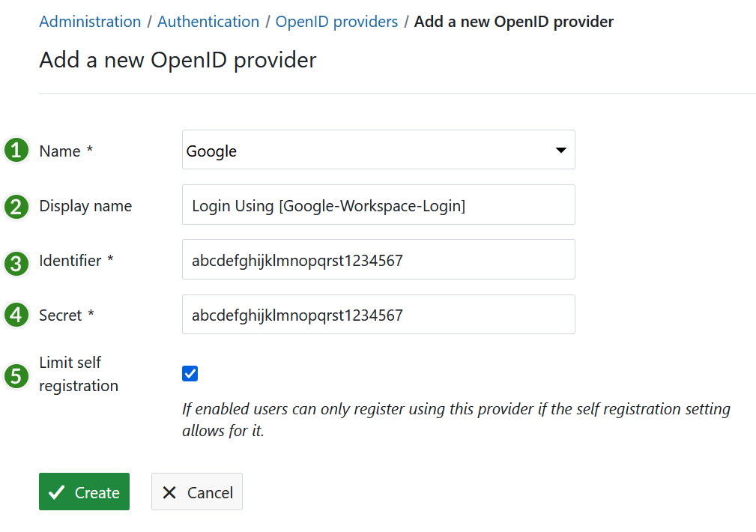Open the Authentication breadcrumb link

coord(208,22)
